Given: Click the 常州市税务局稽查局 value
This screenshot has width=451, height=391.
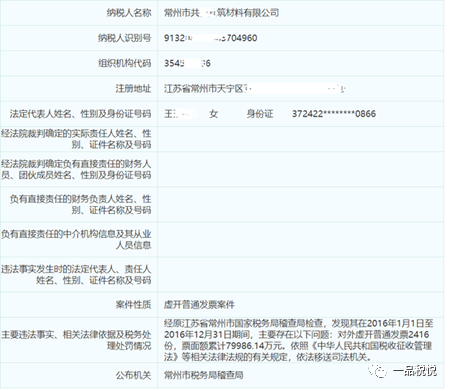Looking at the screenshot, I should [x=203, y=375].
